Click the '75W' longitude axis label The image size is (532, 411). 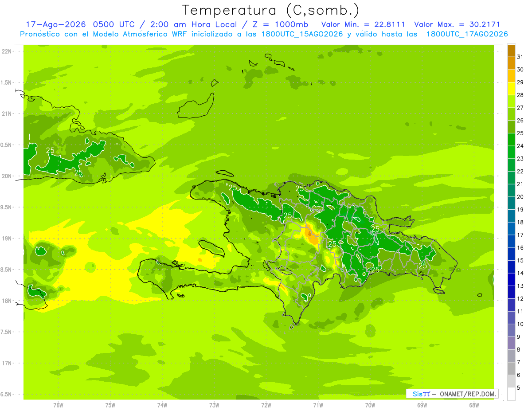[110, 405]
